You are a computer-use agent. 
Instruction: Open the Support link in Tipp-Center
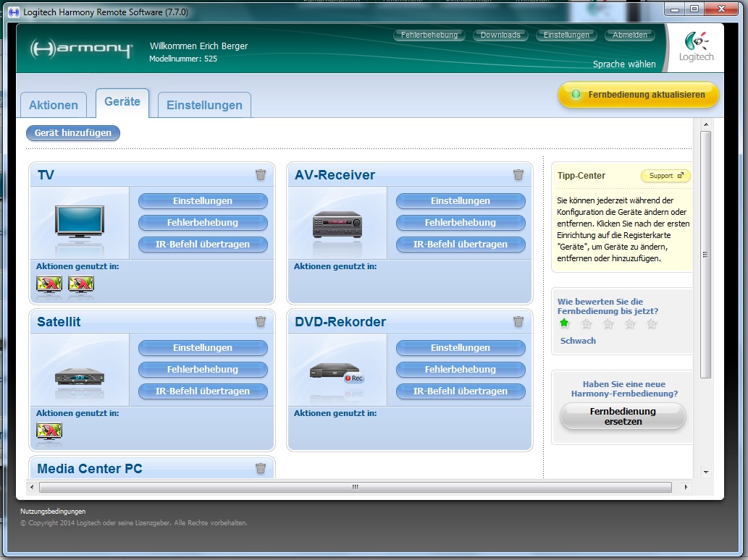665,176
